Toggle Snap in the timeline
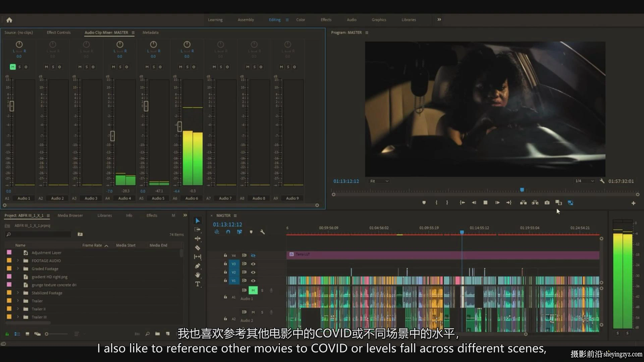 coord(228,232)
